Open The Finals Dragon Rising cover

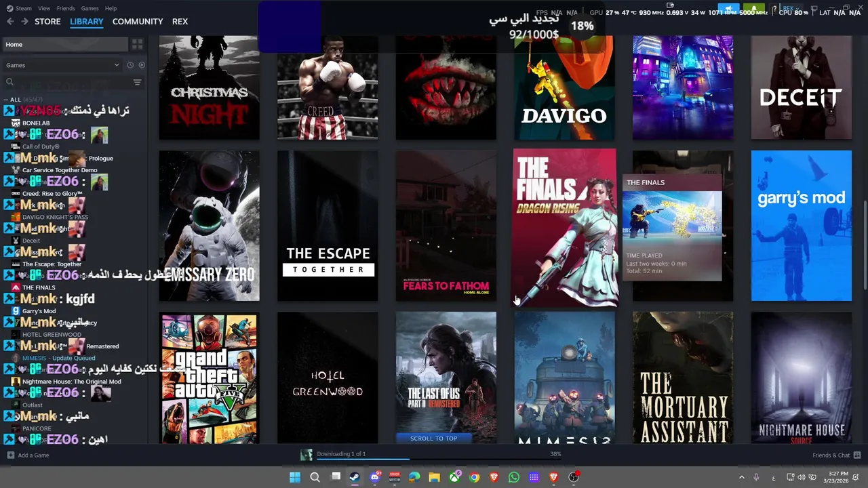click(564, 228)
